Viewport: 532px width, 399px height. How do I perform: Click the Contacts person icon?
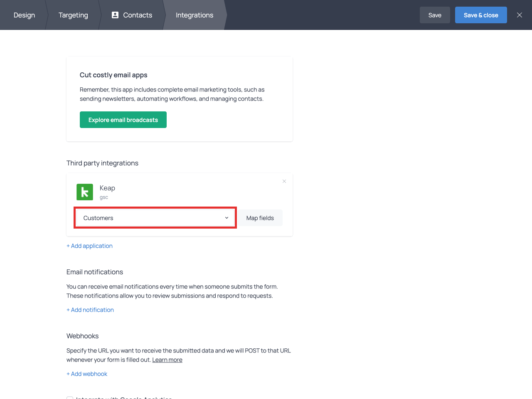(115, 15)
